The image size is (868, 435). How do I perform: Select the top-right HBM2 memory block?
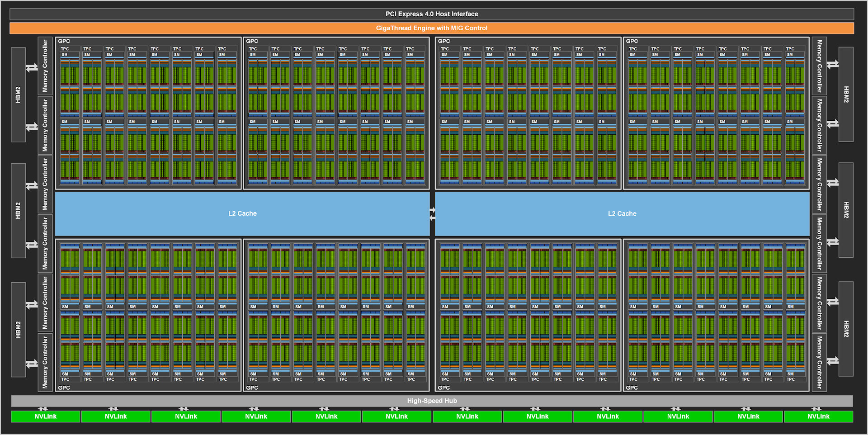(x=846, y=95)
